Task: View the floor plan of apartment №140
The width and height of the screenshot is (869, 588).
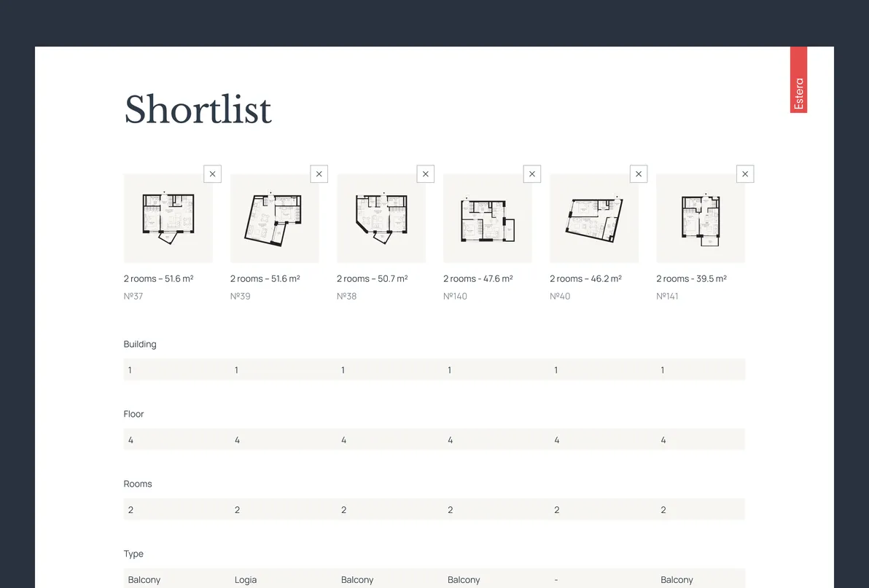Action: pyautogui.click(x=487, y=217)
